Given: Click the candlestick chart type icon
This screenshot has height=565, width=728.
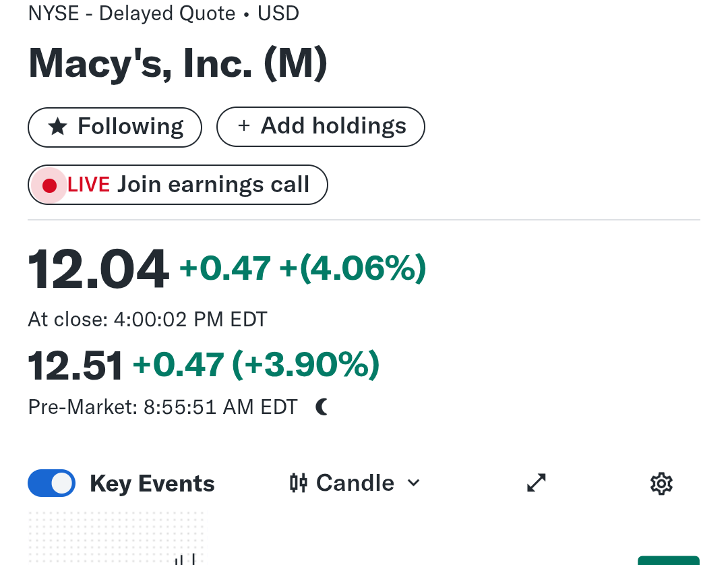Looking at the screenshot, I should [x=299, y=483].
